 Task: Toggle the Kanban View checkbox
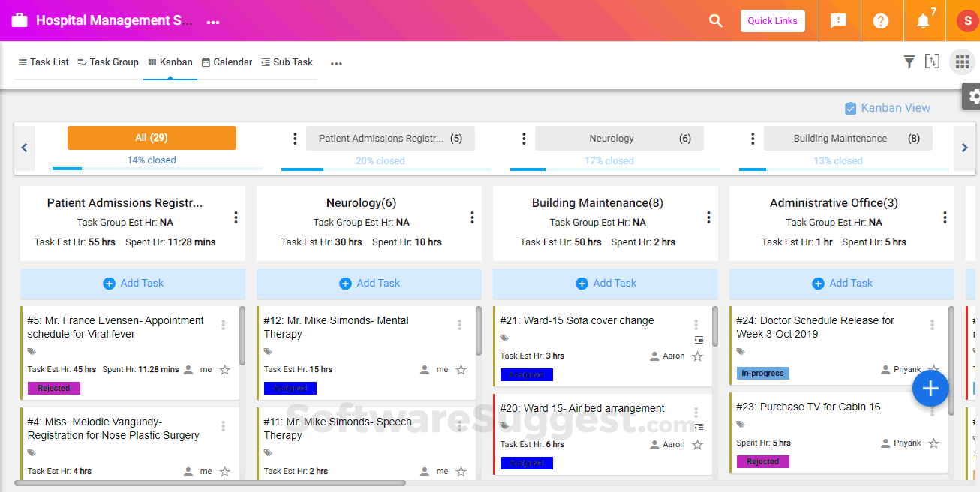tap(851, 108)
